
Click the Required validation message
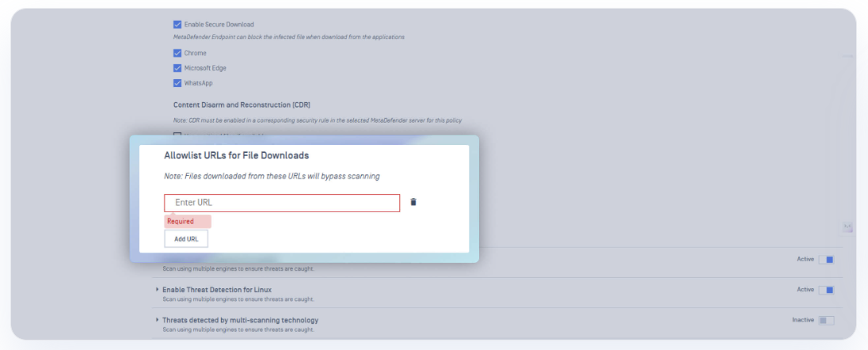tap(188, 222)
